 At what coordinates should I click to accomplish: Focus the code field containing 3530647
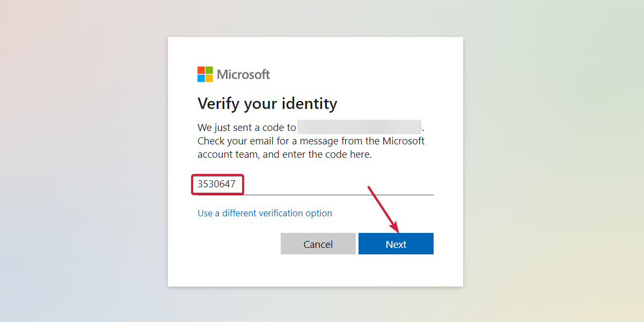point(217,185)
